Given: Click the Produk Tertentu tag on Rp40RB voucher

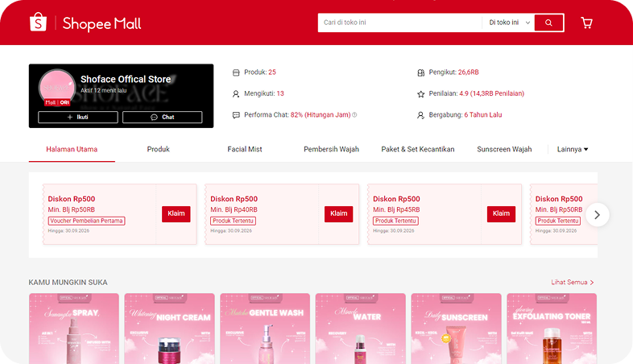Looking at the screenshot, I should tap(233, 221).
